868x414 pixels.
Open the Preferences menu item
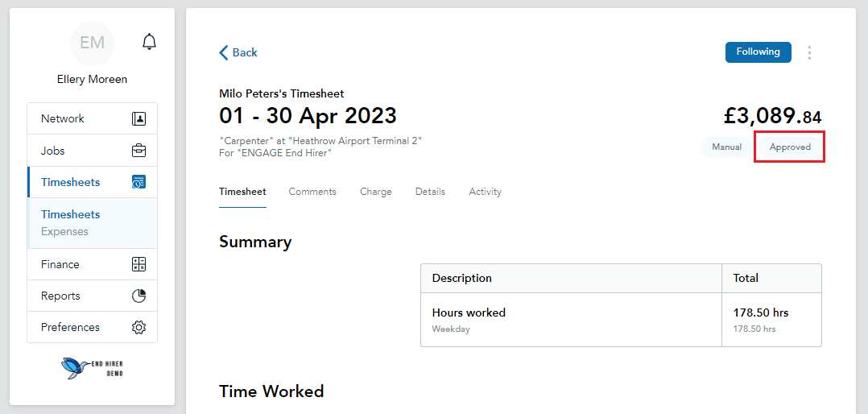tap(92, 327)
